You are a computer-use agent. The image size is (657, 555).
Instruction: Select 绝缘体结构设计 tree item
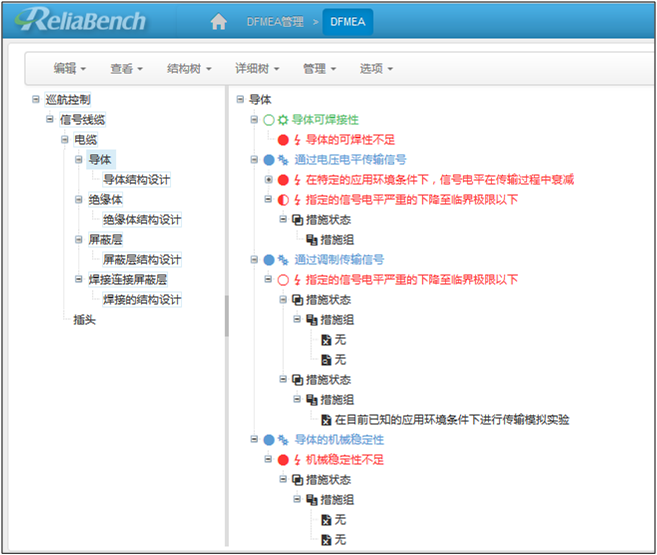[x=142, y=219]
